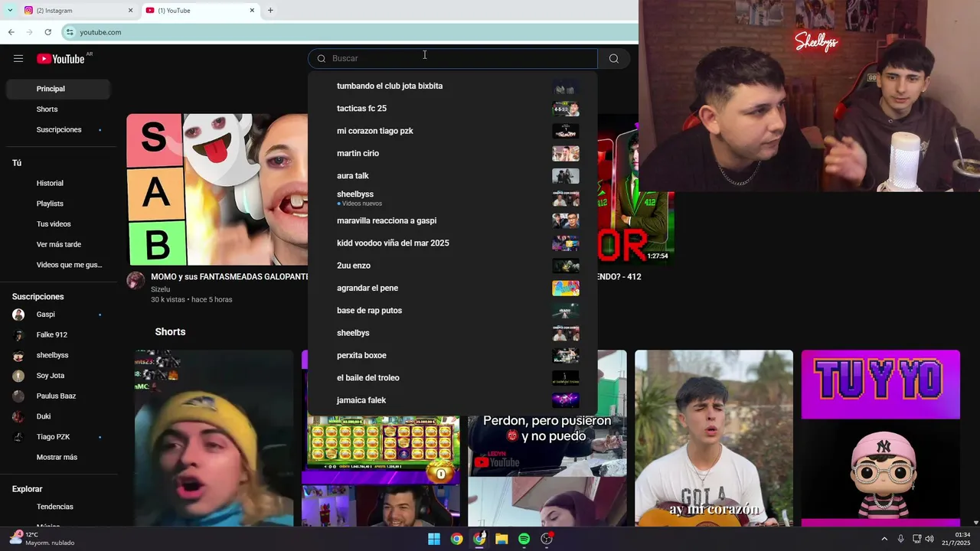The image size is (980, 551).
Task: Go back with browser back arrow
Action: coord(11,32)
